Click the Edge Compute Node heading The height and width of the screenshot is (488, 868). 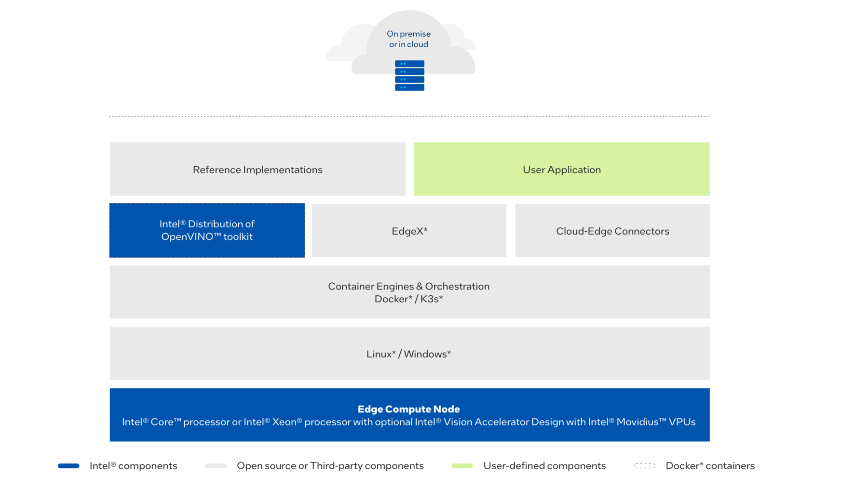(x=408, y=409)
